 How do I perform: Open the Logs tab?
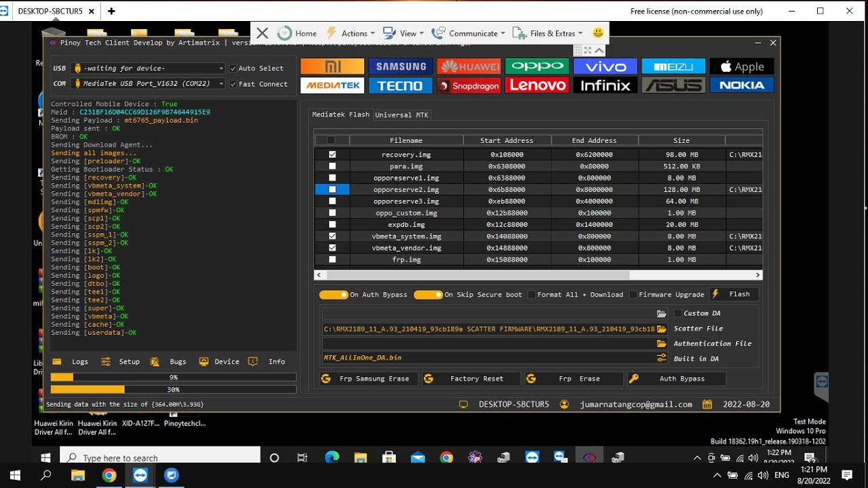(x=71, y=362)
